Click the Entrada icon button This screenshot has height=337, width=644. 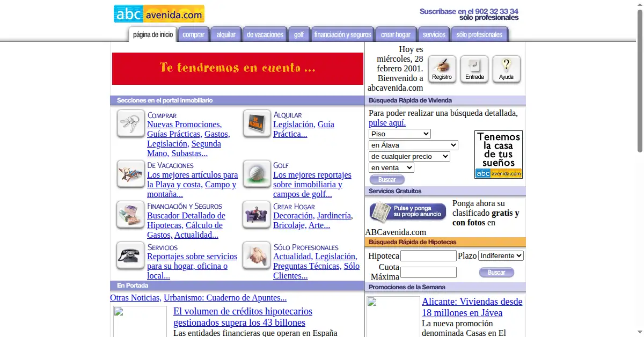tap(474, 69)
